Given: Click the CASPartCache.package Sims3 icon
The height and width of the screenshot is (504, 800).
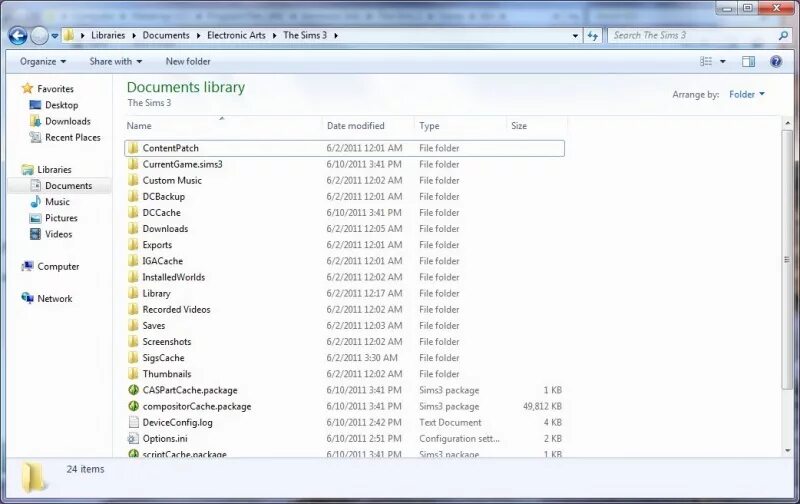Looking at the screenshot, I should coord(133,390).
